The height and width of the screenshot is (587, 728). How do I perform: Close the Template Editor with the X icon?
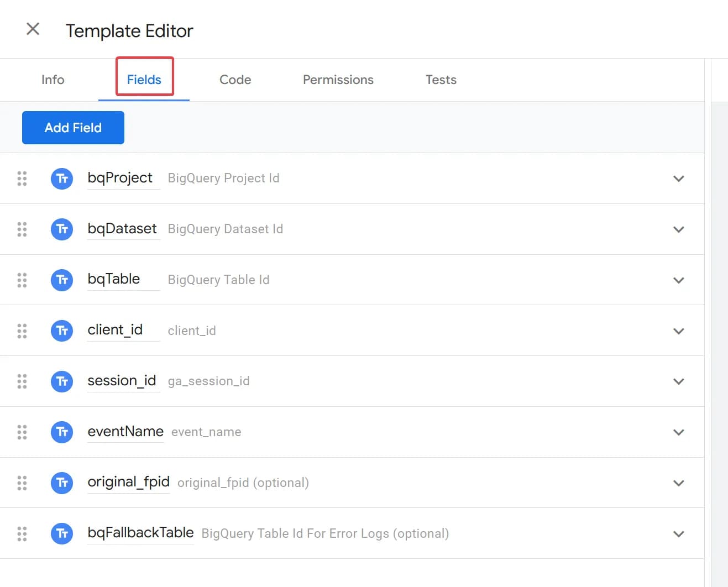point(33,29)
